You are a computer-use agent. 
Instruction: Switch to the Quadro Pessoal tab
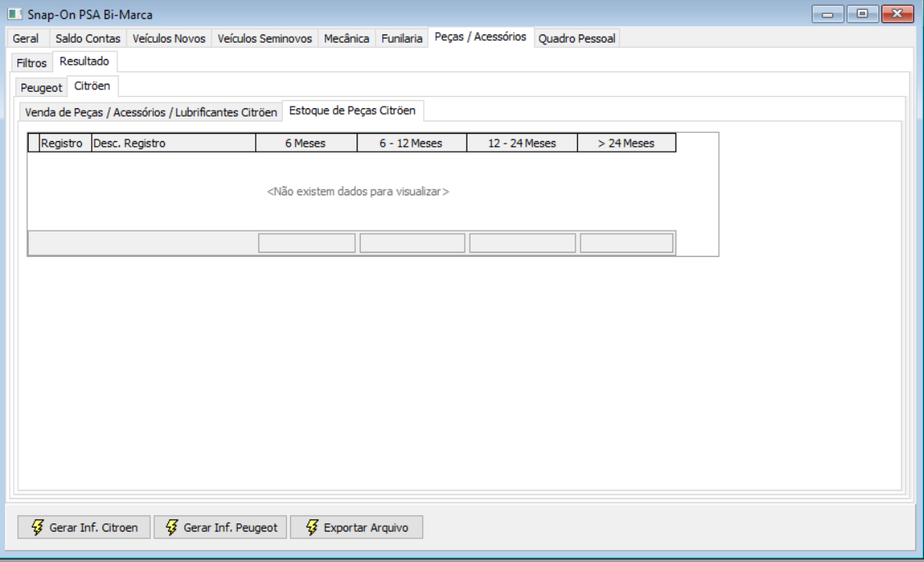point(576,39)
